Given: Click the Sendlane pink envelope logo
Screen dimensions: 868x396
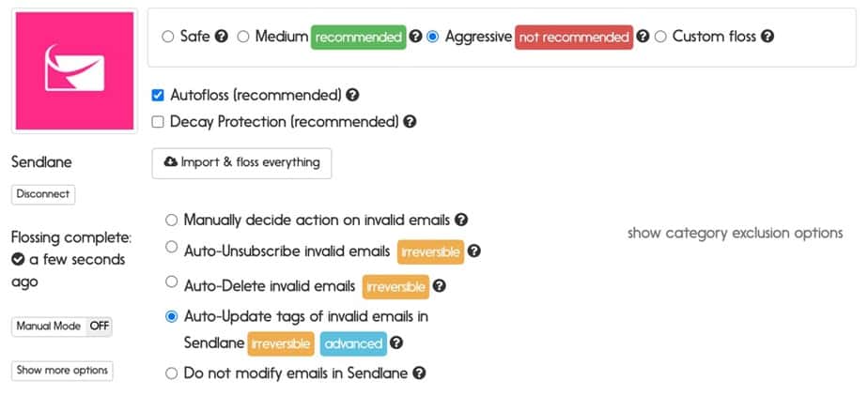Looking at the screenshot, I should tap(75, 70).
